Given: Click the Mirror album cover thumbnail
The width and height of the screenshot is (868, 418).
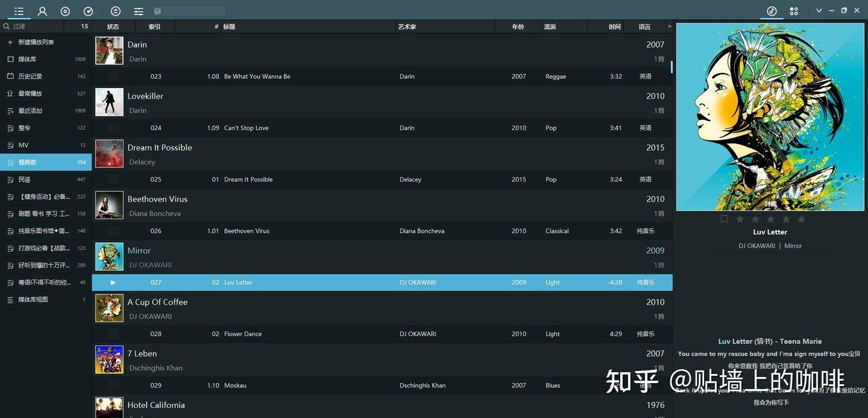Looking at the screenshot, I should click(109, 256).
